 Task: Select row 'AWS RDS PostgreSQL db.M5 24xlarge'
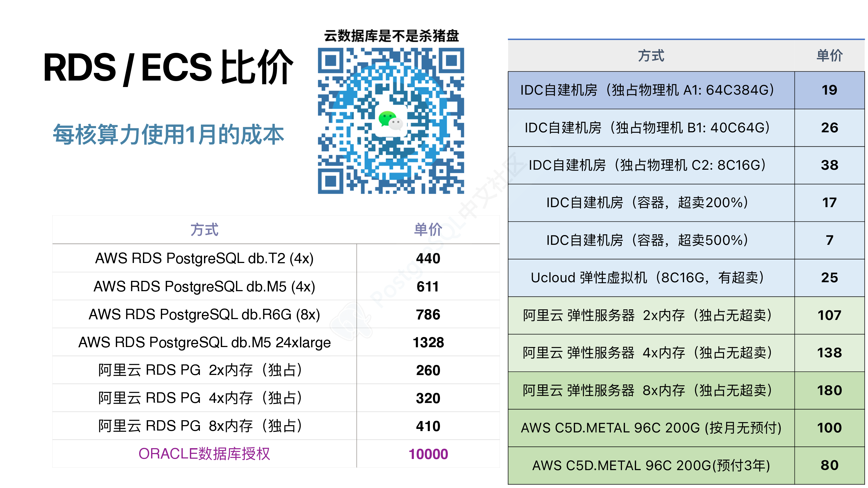pyautogui.click(x=276, y=342)
